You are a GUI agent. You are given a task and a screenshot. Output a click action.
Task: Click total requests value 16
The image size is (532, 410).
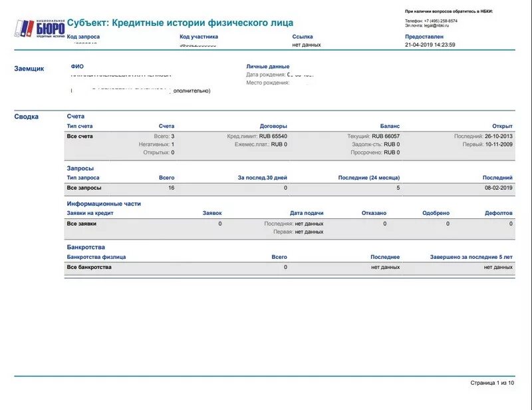tap(172, 188)
